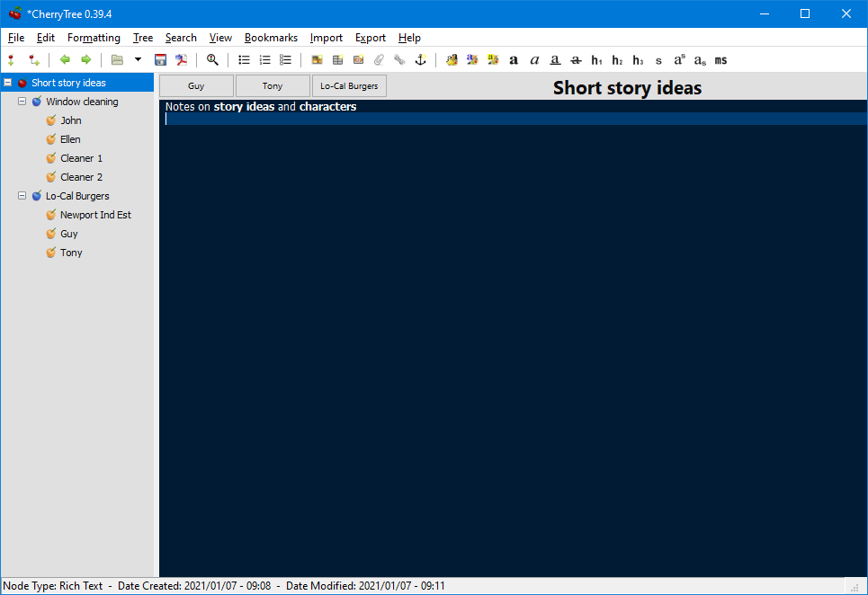This screenshot has height=595, width=868.
Task: Select the Window cleaning tree node
Action: pos(82,102)
